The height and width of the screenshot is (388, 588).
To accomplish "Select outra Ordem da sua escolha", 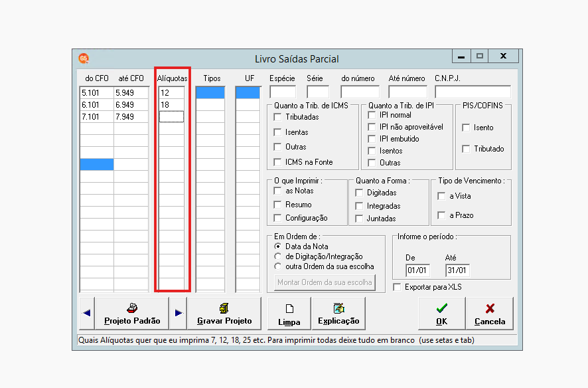I will click(278, 266).
